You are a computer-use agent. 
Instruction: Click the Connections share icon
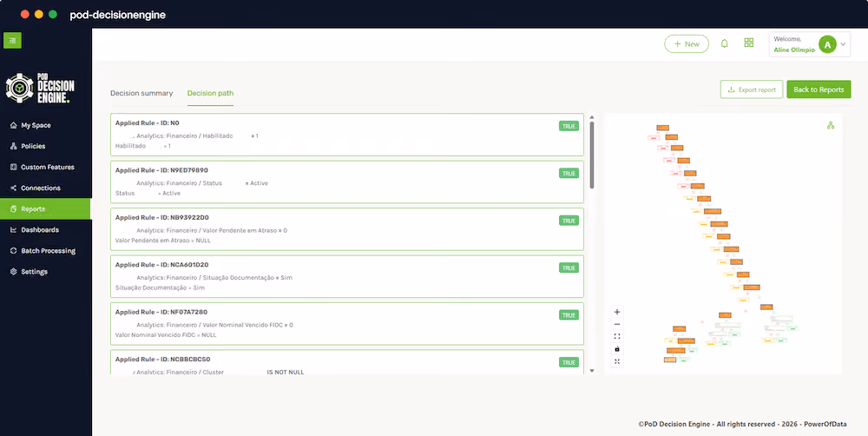13,188
